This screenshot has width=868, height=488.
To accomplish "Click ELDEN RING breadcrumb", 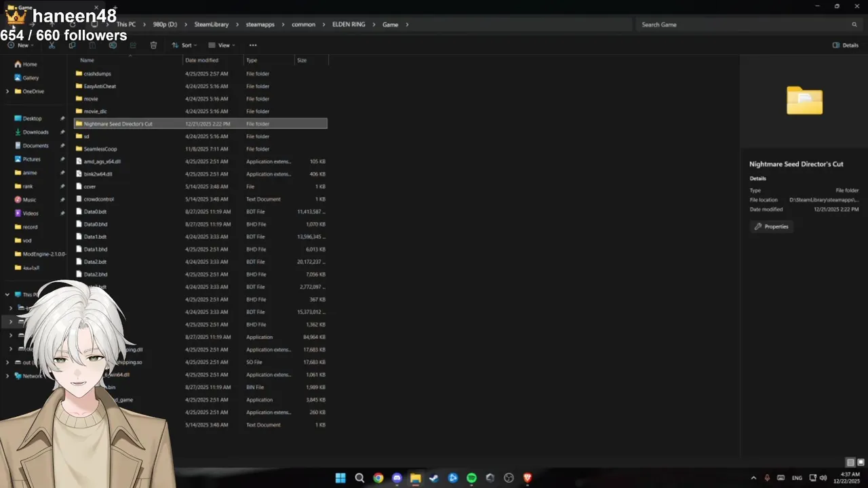I will [349, 24].
